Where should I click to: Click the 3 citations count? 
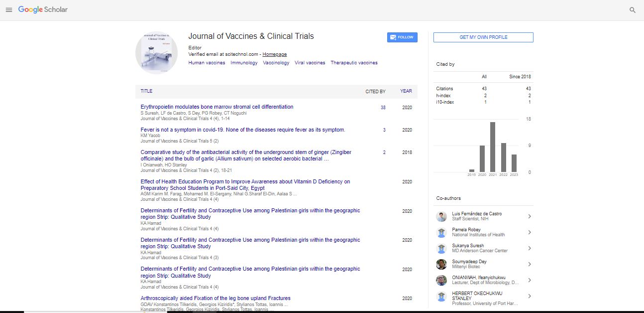click(x=384, y=130)
